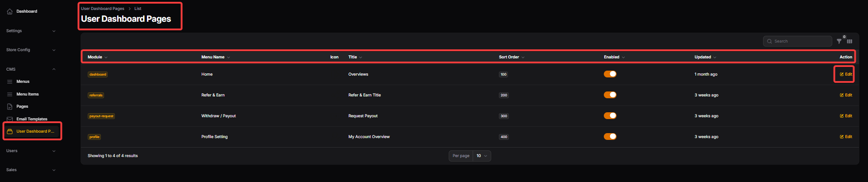The image size is (868, 182).
Task: Toggle Enabled for the payout-request row
Action: (610, 116)
